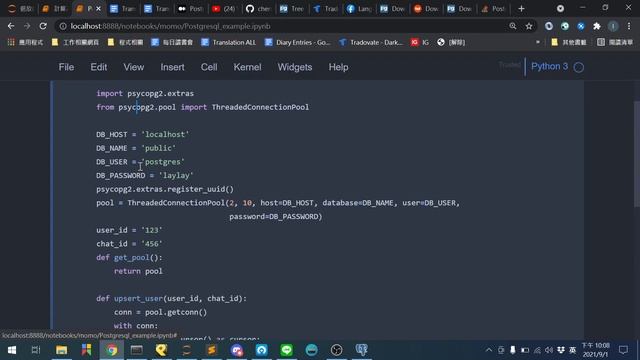The image size is (640, 360).
Task: Open the Insert menu
Action: click(x=172, y=67)
